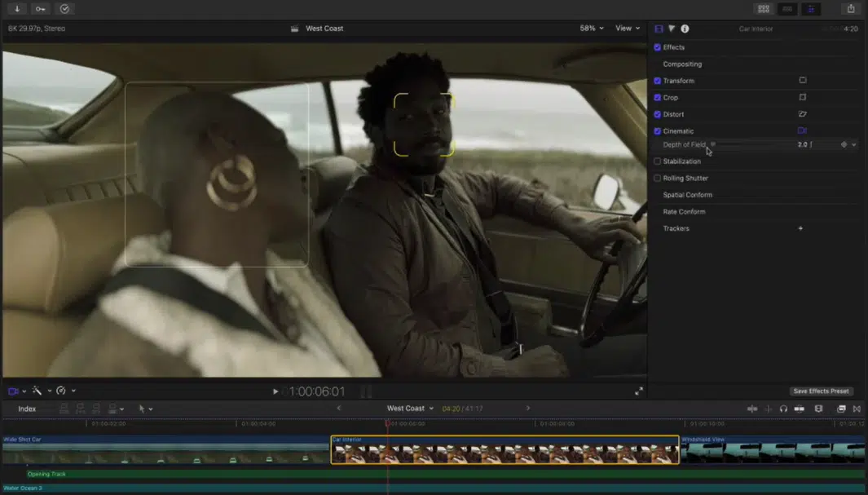Screen dimensions: 868x495
Task: Select the Transform icon in the inspector
Action: tap(802, 80)
